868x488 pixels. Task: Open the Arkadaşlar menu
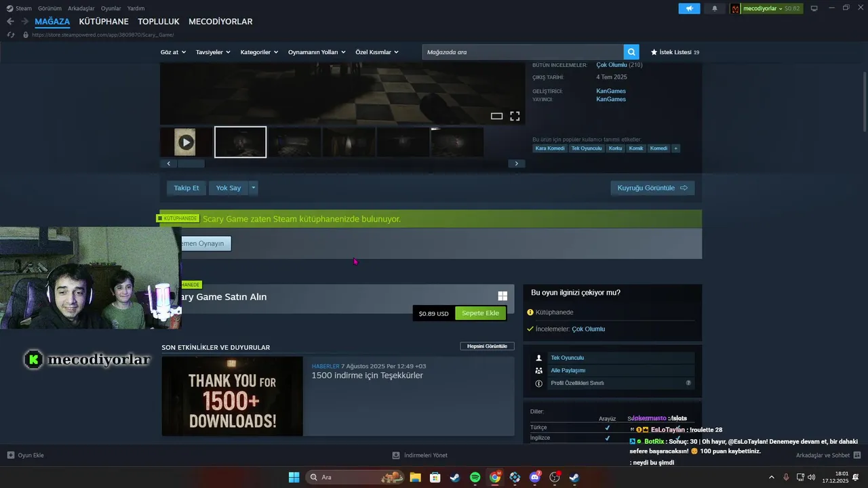click(x=81, y=8)
